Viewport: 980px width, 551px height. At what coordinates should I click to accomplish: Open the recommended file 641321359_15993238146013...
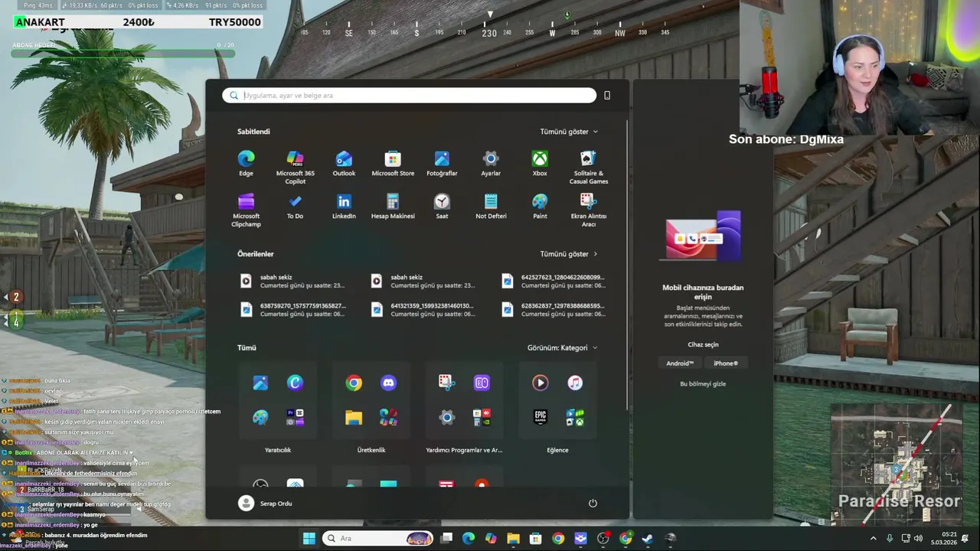tap(423, 309)
